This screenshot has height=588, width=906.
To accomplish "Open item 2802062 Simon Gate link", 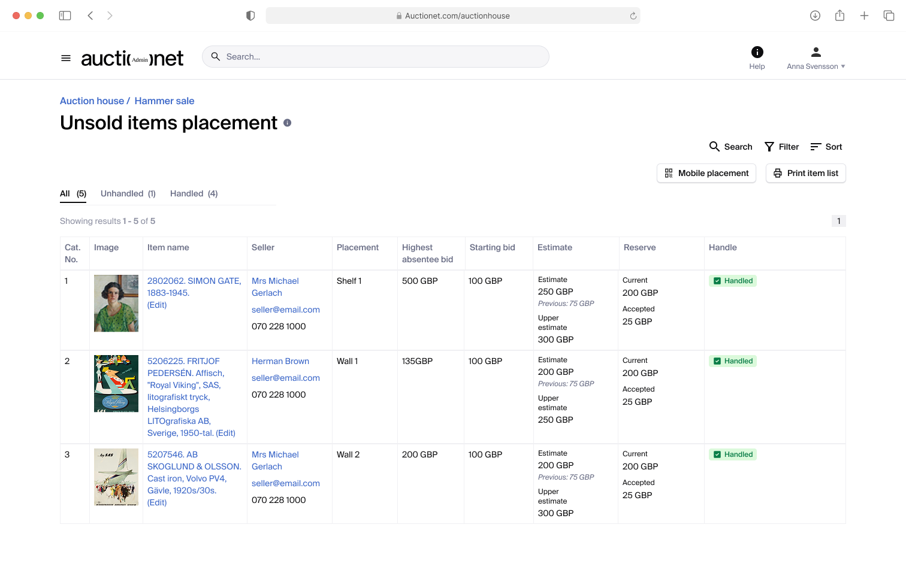I will tap(194, 287).
